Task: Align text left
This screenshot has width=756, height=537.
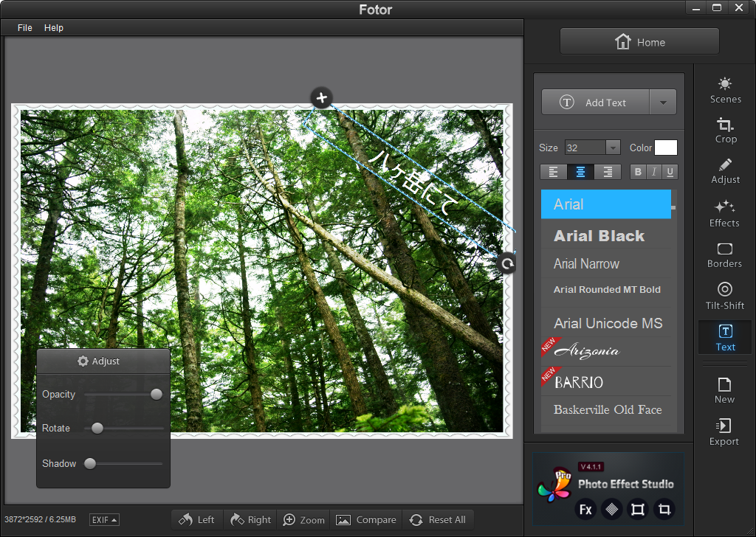Action: (553, 172)
